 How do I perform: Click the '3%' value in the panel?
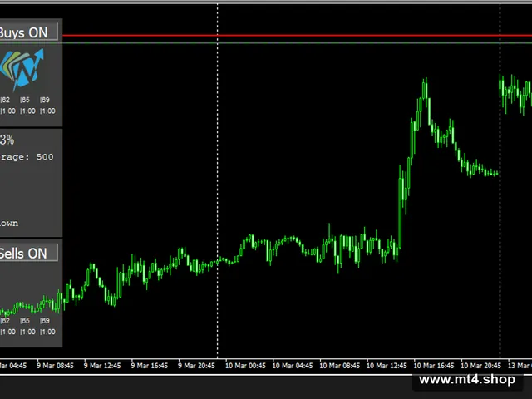pyautogui.click(x=7, y=140)
